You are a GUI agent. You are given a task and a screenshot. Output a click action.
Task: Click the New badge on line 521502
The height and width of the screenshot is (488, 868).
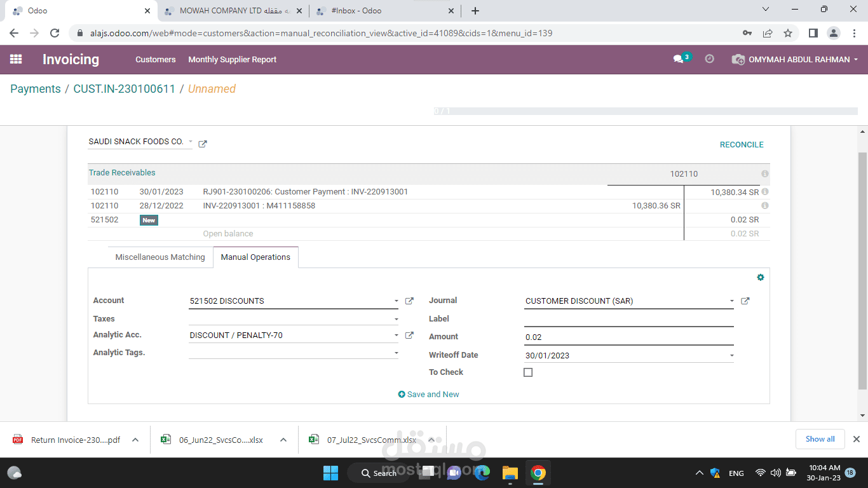(x=149, y=220)
